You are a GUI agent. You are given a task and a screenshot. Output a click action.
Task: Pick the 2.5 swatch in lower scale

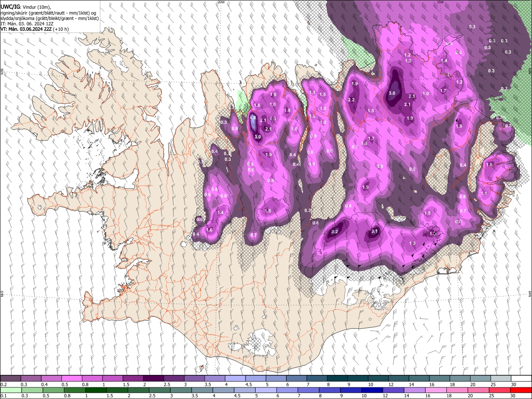(x=159, y=390)
